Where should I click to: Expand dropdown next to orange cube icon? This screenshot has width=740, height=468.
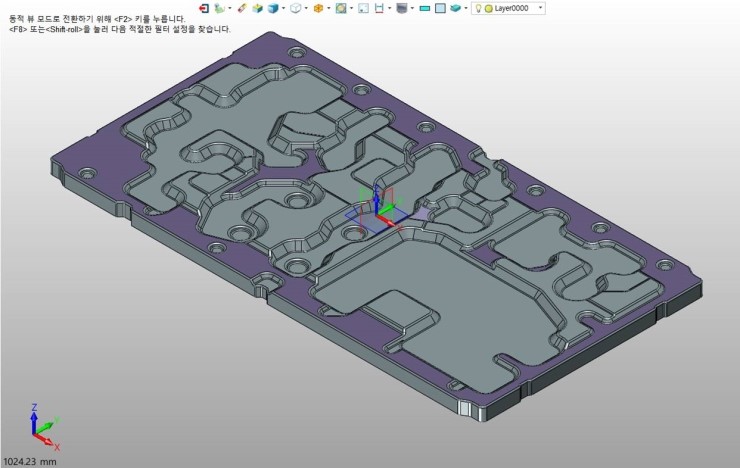click(329, 8)
